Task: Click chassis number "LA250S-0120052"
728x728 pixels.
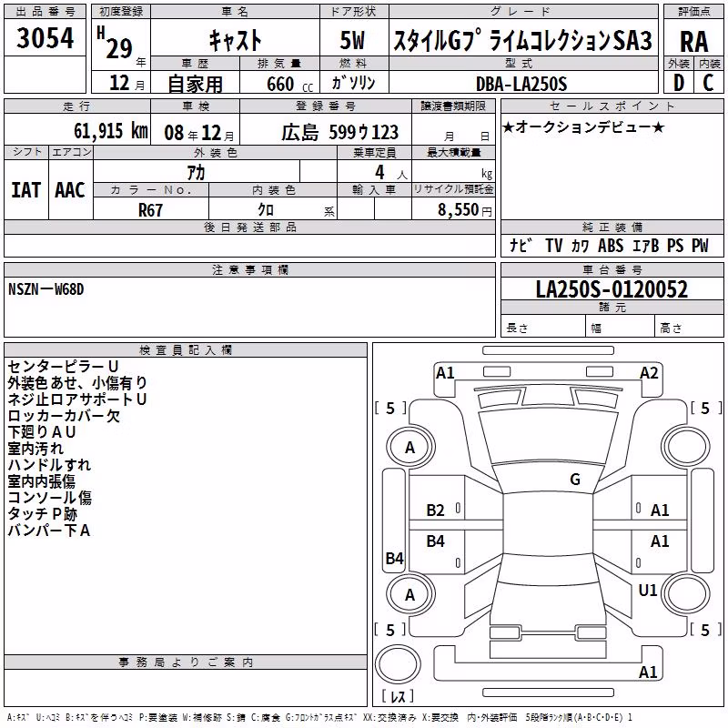Action: click(x=612, y=289)
